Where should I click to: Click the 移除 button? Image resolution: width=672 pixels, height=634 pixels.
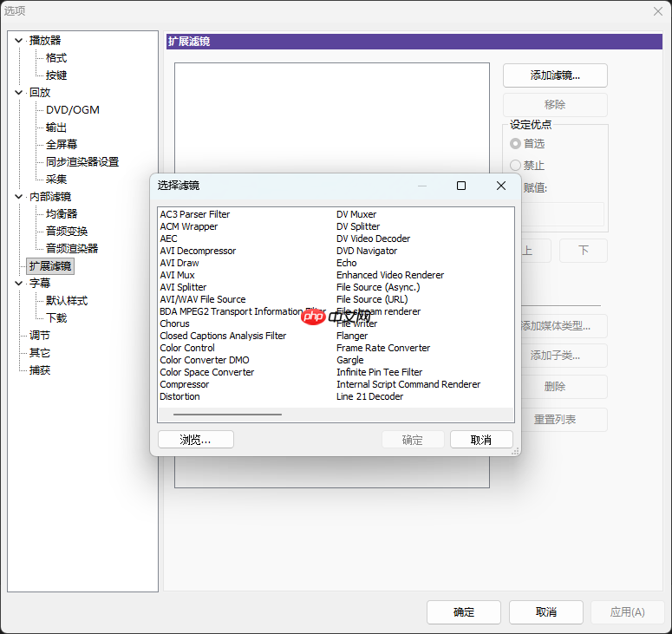pos(555,105)
